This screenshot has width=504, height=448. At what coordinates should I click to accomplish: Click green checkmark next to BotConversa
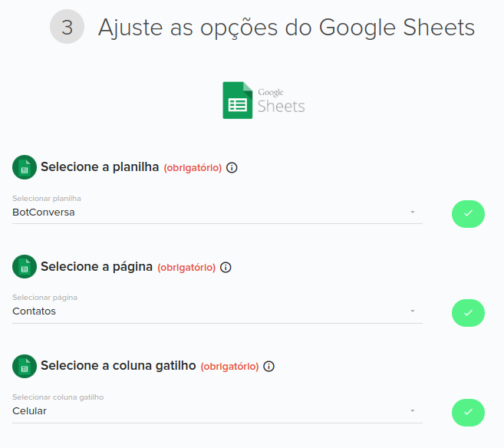468,214
